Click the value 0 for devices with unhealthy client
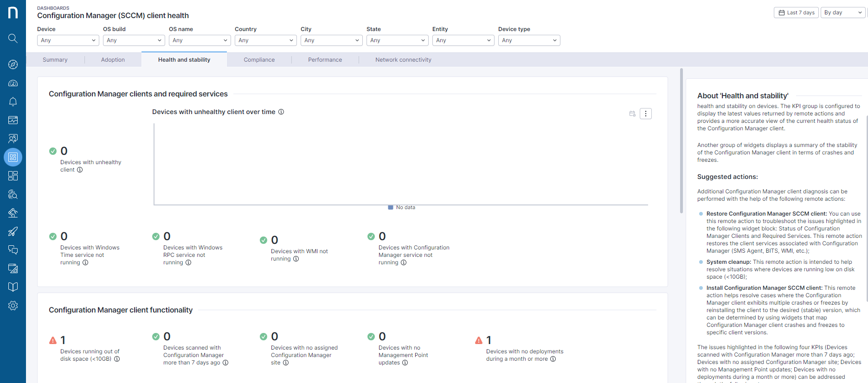 click(x=64, y=151)
